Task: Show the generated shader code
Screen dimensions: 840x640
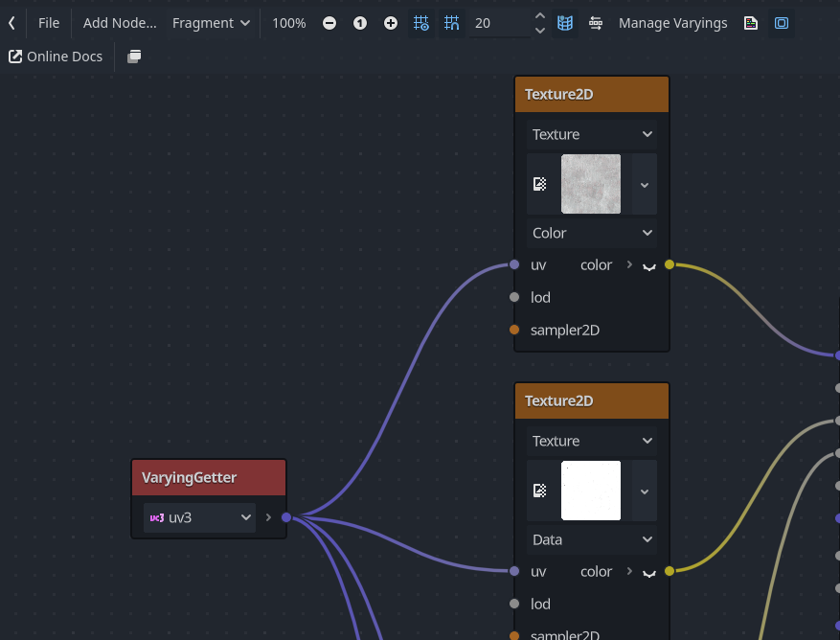Action: tap(751, 23)
